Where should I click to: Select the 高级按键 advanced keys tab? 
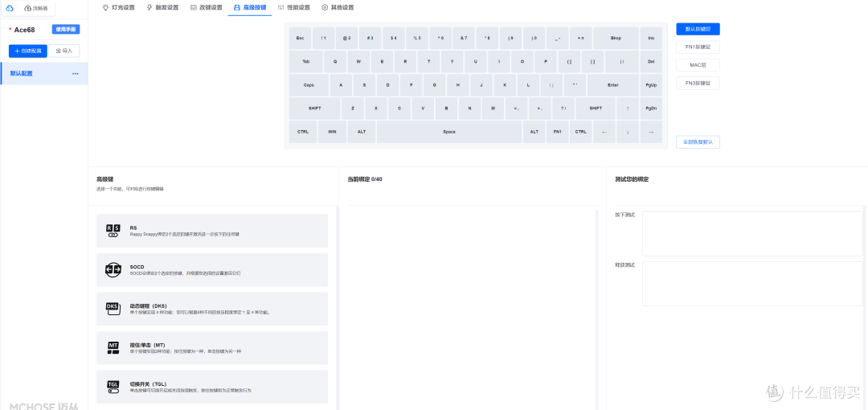click(x=250, y=8)
